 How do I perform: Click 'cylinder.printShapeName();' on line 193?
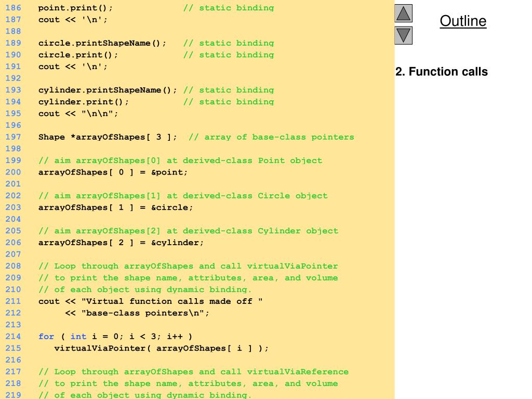point(108,90)
